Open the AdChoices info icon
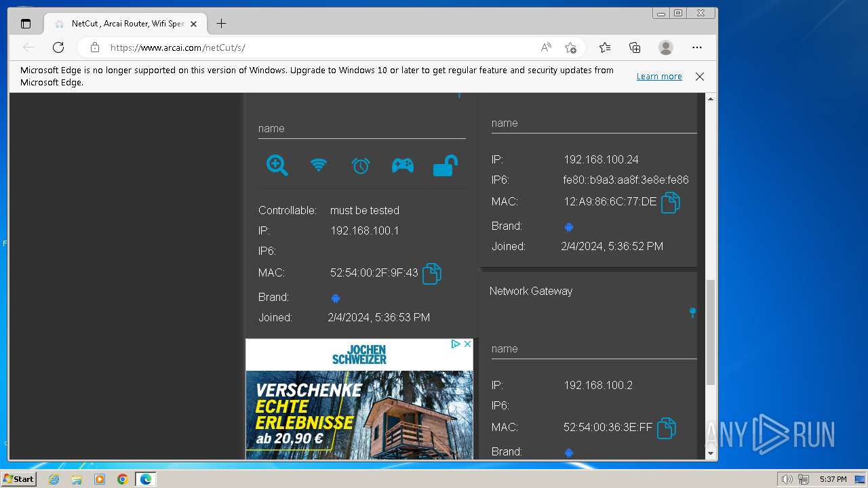 click(456, 344)
